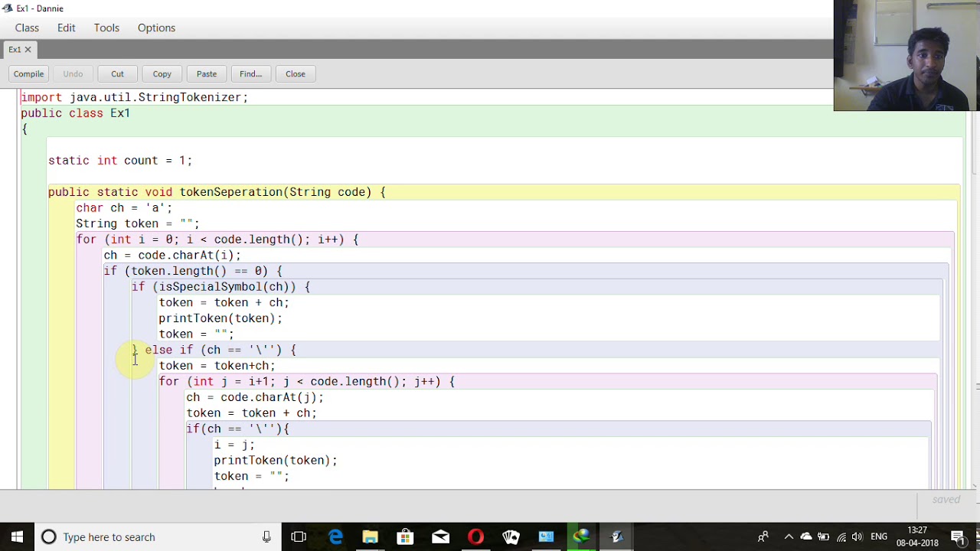Open File Explorer from the taskbar
980x551 pixels.
[370, 536]
